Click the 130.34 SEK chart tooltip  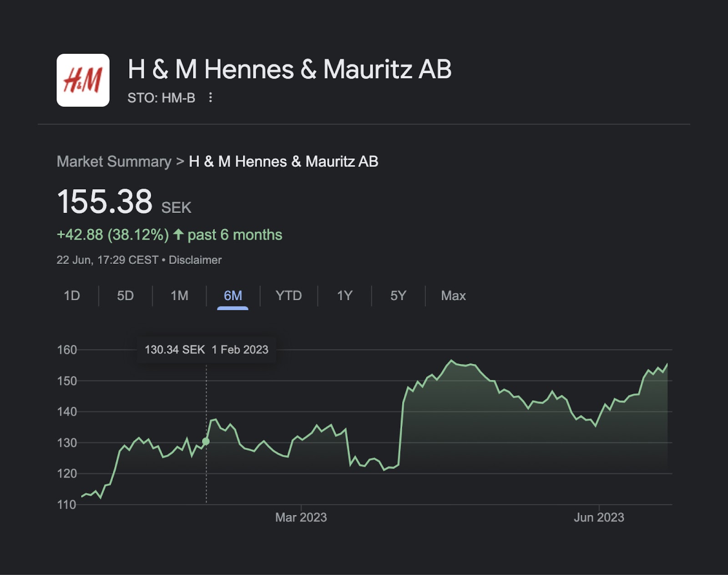click(207, 349)
